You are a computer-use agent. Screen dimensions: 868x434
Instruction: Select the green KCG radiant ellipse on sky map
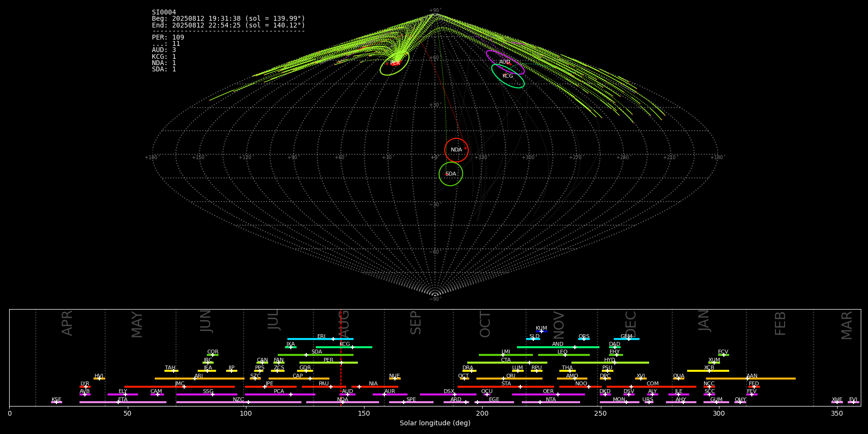click(x=508, y=76)
